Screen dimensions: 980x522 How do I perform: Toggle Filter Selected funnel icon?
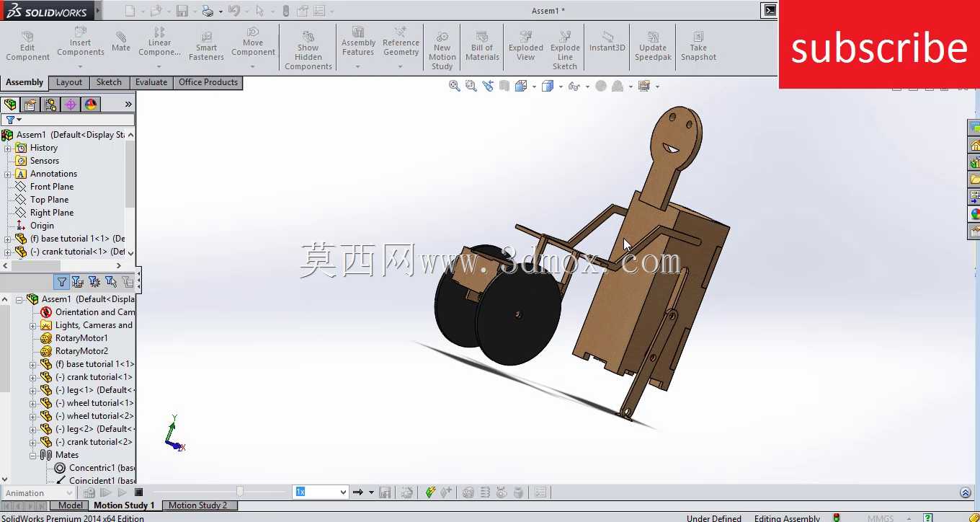coord(111,282)
